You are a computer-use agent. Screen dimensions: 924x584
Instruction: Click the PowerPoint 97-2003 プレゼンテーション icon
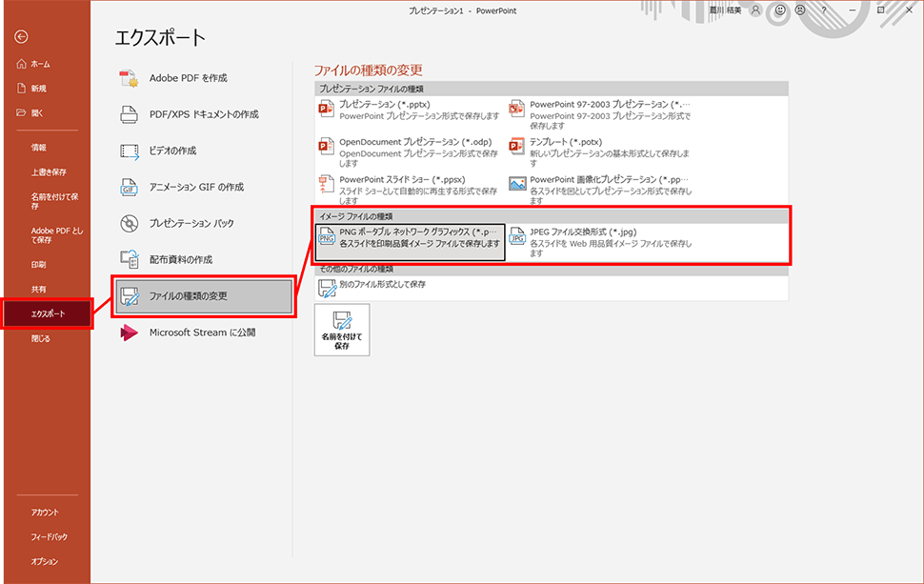[517, 109]
